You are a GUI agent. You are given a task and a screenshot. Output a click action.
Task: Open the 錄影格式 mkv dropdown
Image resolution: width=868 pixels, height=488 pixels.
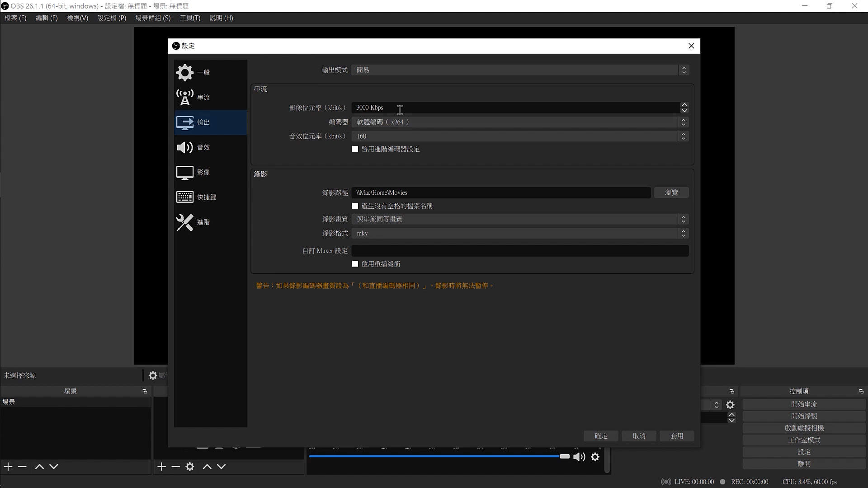coord(520,233)
